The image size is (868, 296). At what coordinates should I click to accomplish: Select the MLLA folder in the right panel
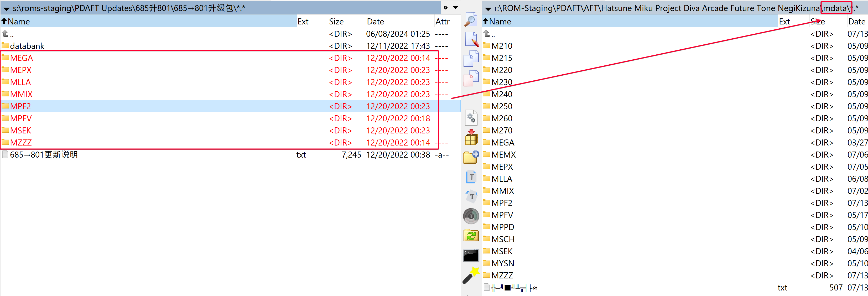pyautogui.click(x=675, y=179)
